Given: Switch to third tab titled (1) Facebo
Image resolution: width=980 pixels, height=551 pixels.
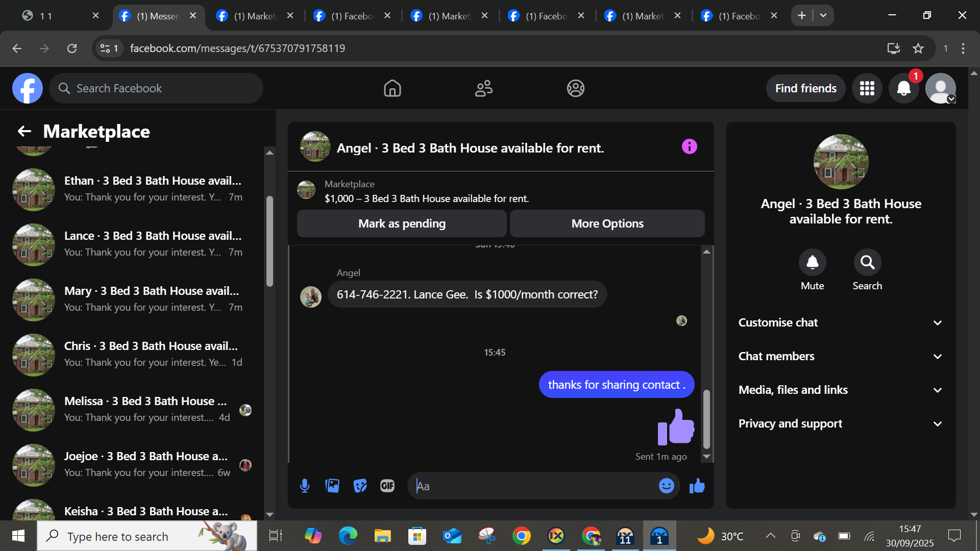Looking at the screenshot, I should [x=352, y=16].
